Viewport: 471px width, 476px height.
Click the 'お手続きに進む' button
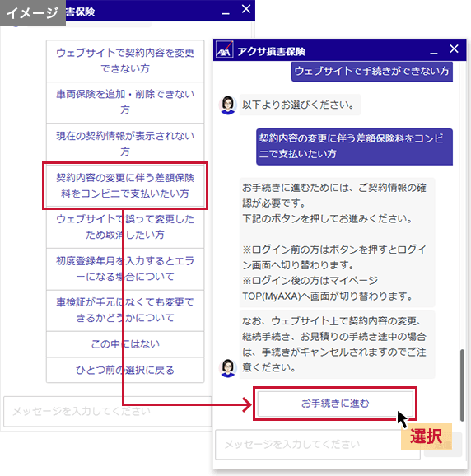[x=335, y=404]
